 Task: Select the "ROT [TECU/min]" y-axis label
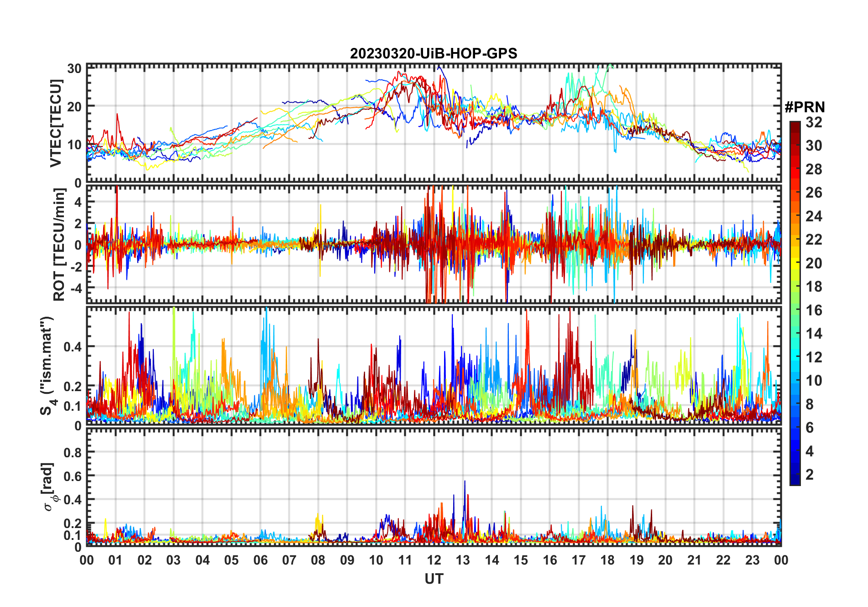(x=59, y=244)
